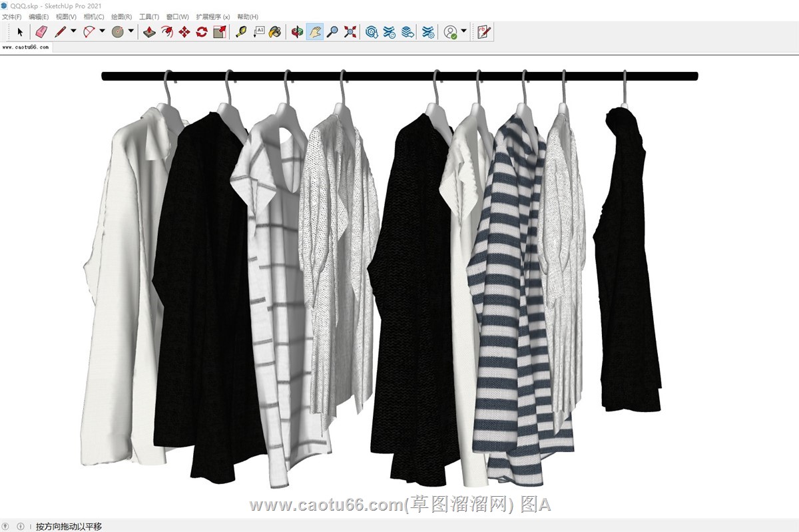Open the 绘图(R) menu

[x=121, y=17]
